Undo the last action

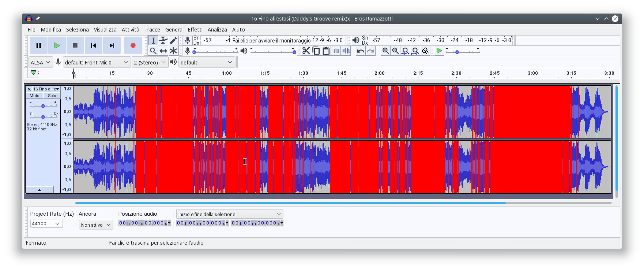(x=361, y=51)
